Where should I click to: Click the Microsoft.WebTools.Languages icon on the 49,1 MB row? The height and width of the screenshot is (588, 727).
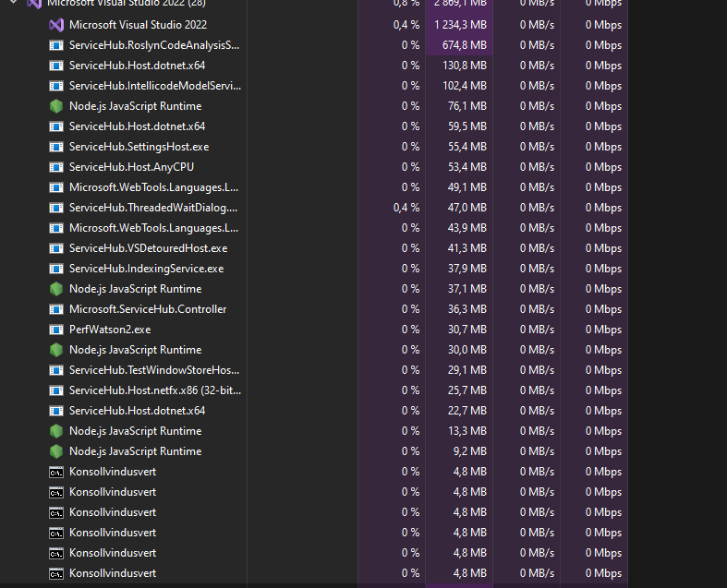(x=56, y=187)
